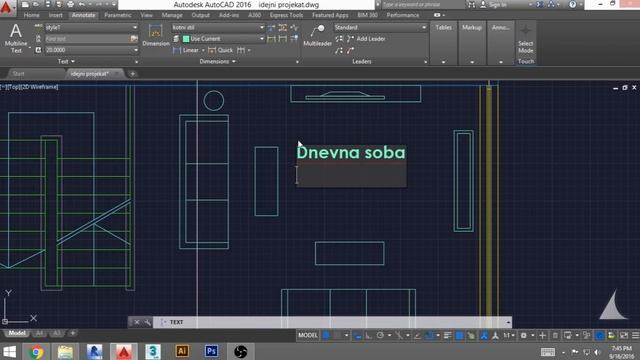Click the Windows Start button

(x=9, y=351)
